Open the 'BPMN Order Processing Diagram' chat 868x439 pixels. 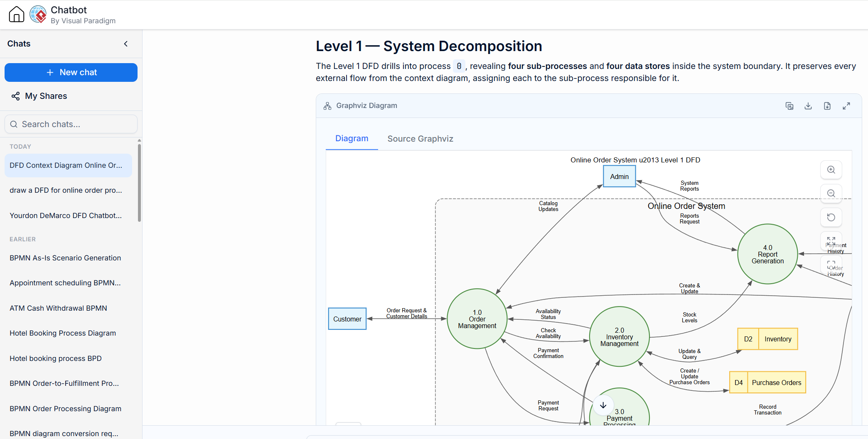tap(68, 409)
